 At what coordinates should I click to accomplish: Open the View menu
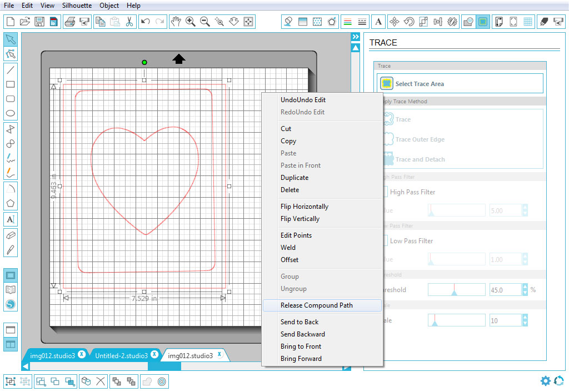pos(47,6)
